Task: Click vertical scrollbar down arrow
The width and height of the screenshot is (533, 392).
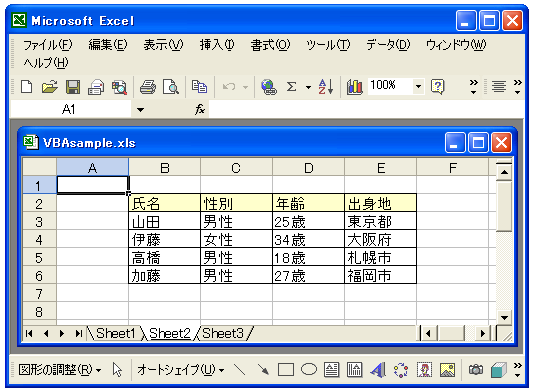Action: click(504, 318)
